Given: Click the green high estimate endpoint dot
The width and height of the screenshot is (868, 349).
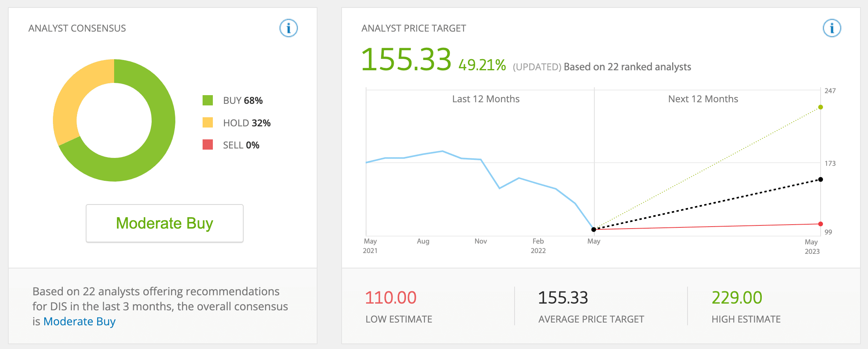Looking at the screenshot, I should (x=821, y=107).
